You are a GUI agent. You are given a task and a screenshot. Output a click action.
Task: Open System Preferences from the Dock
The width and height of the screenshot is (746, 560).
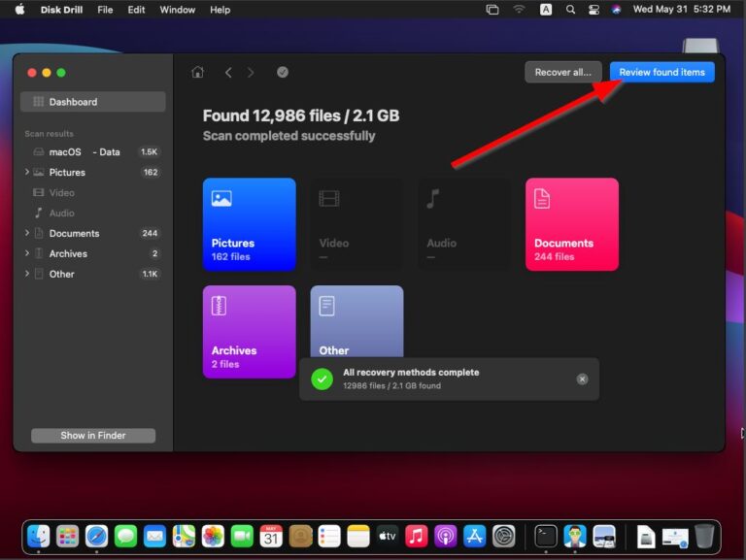[x=503, y=537]
